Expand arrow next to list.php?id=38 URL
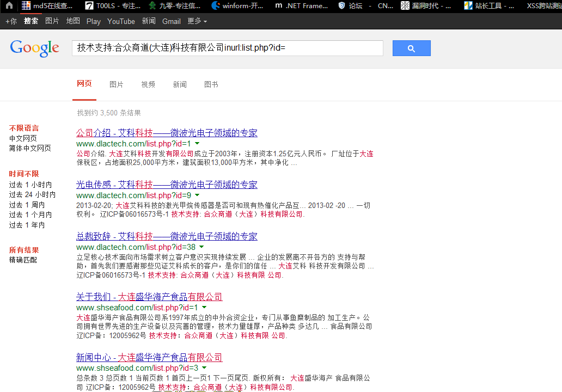Image resolution: width=562 pixels, height=392 pixels. 201,247
